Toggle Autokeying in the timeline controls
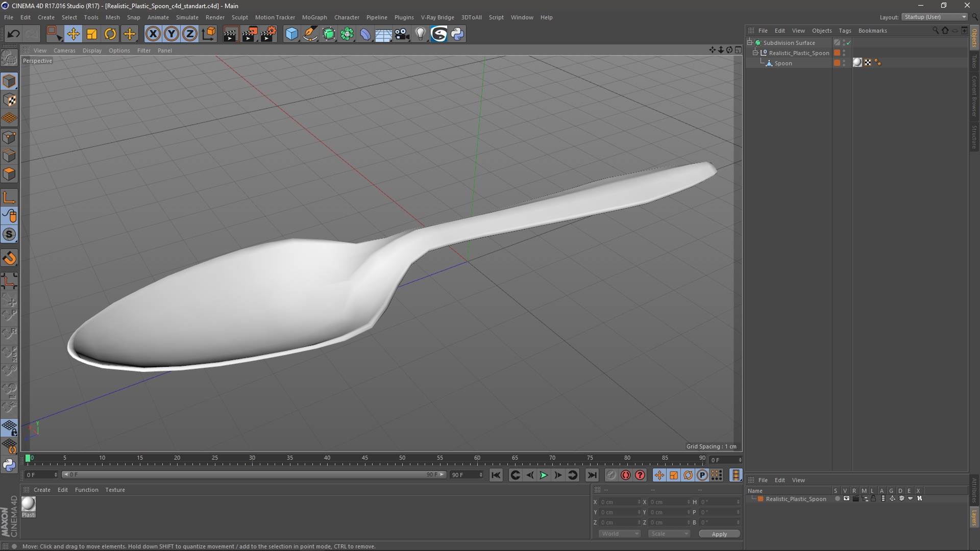This screenshot has width=980, height=551. click(x=626, y=475)
